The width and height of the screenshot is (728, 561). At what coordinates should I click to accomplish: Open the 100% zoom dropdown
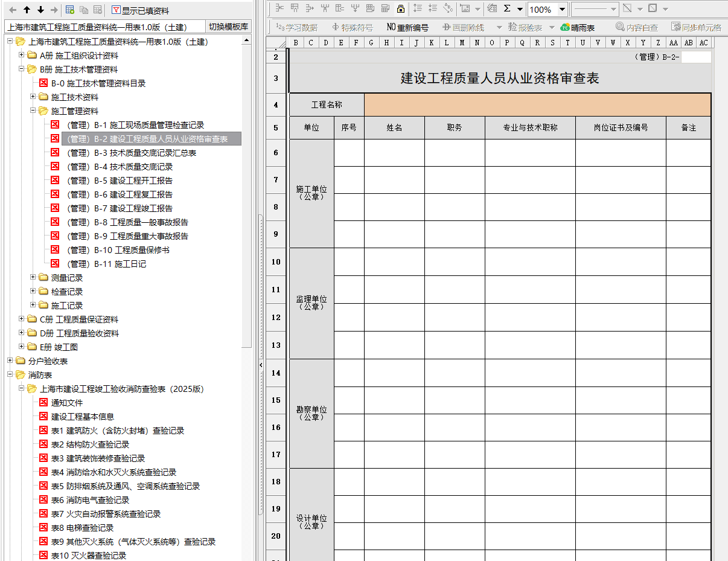562,9
